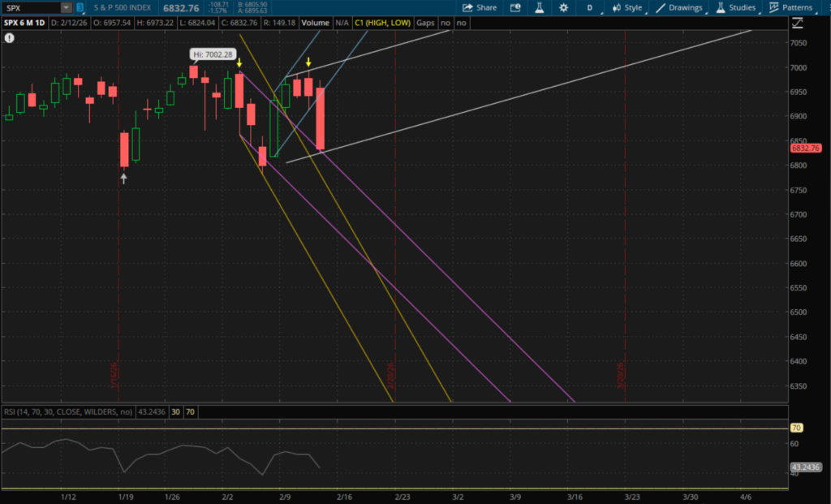Open the chart snapshot/history icon

[x=516, y=7]
